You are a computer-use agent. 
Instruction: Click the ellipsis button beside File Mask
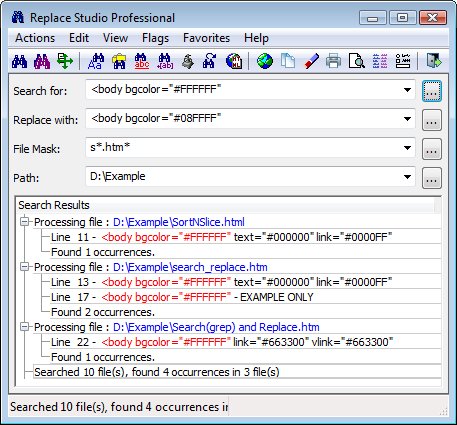(x=432, y=149)
